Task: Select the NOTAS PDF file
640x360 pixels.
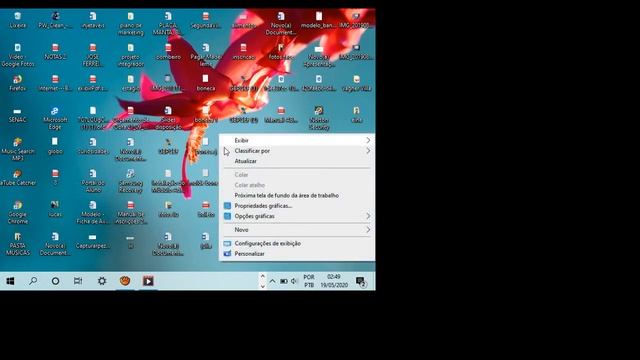Action: click(55, 52)
